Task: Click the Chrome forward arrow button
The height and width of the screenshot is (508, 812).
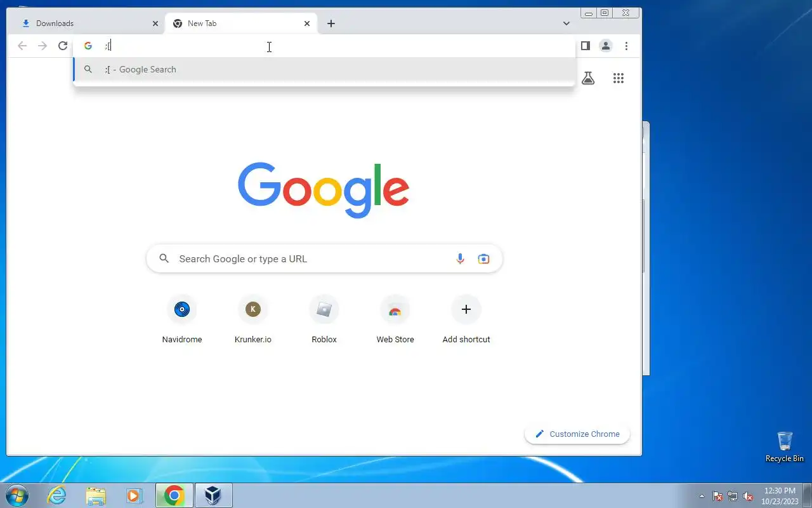Action: tap(43, 46)
